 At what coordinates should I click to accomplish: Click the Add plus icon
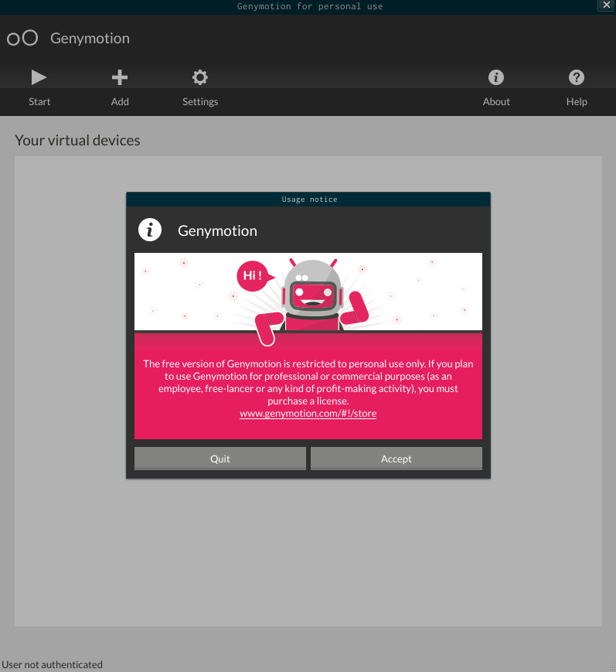(120, 77)
